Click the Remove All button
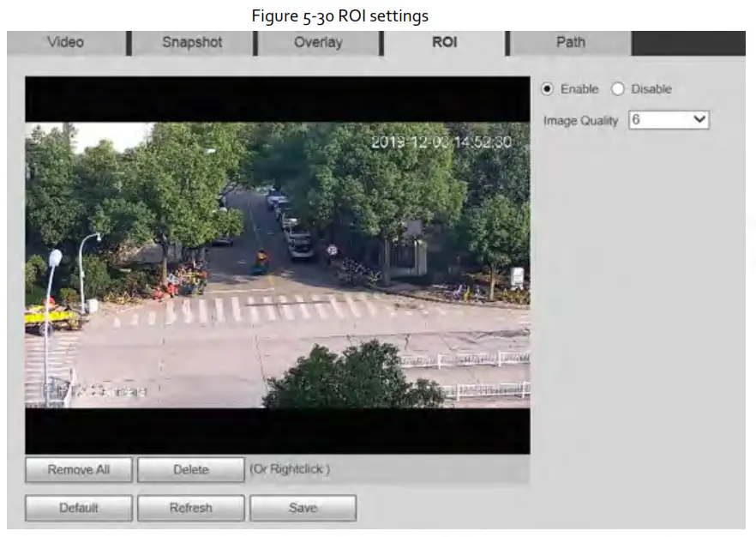This screenshot has width=756, height=537. (77, 470)
